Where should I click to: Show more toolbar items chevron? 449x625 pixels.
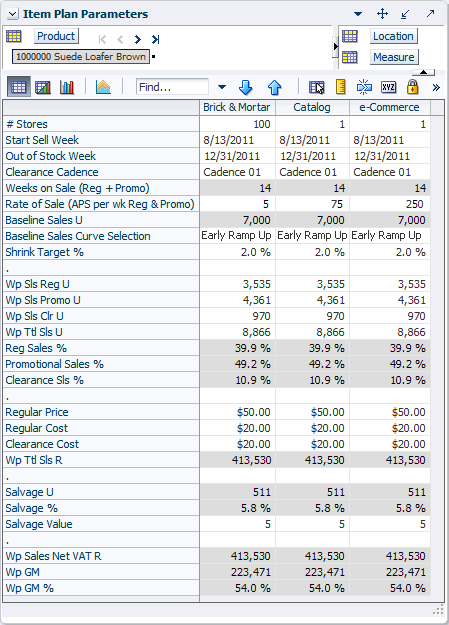(x=436, y=87)
